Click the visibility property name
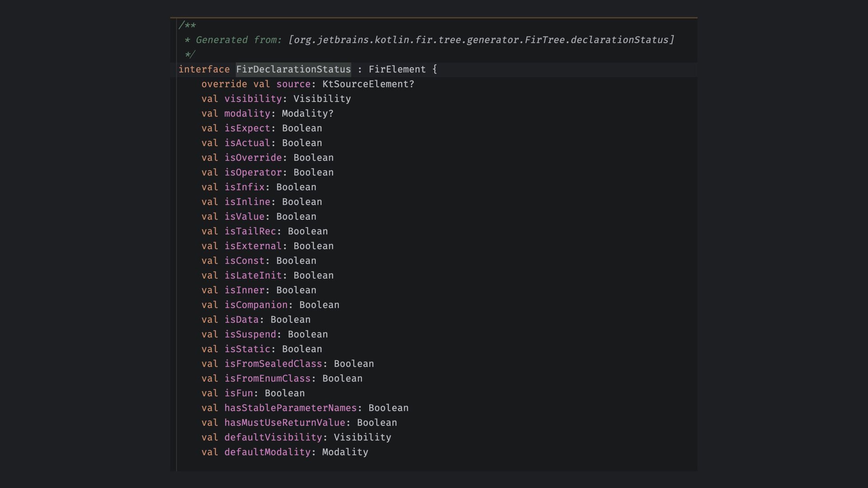The image size is (868, 488). click(x=253, y=99)
